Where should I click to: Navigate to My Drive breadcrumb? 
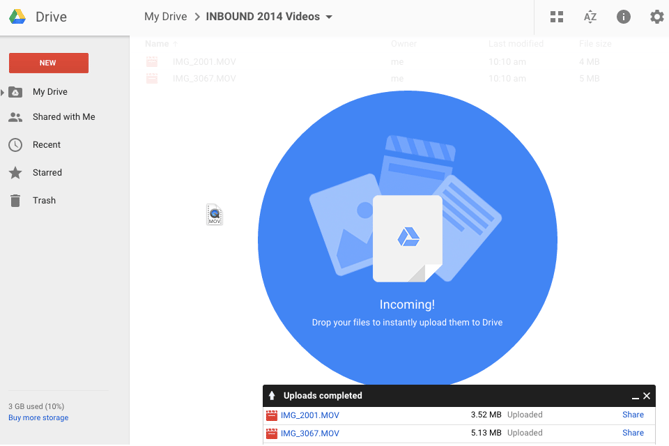coord(165,17)
